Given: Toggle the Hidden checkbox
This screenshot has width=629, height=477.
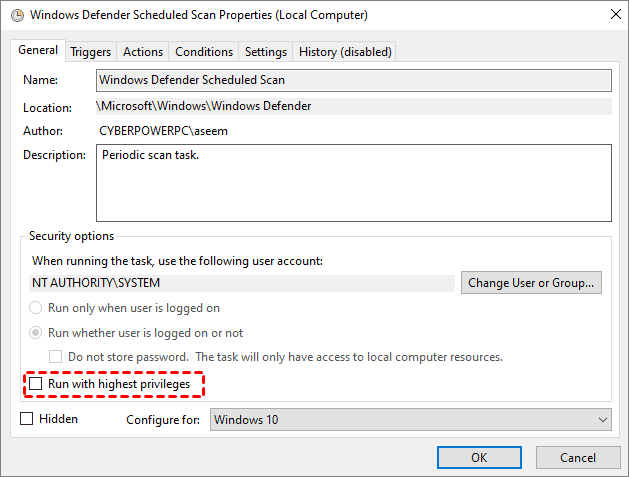Looking at the screenshot, I should (27, 419).
